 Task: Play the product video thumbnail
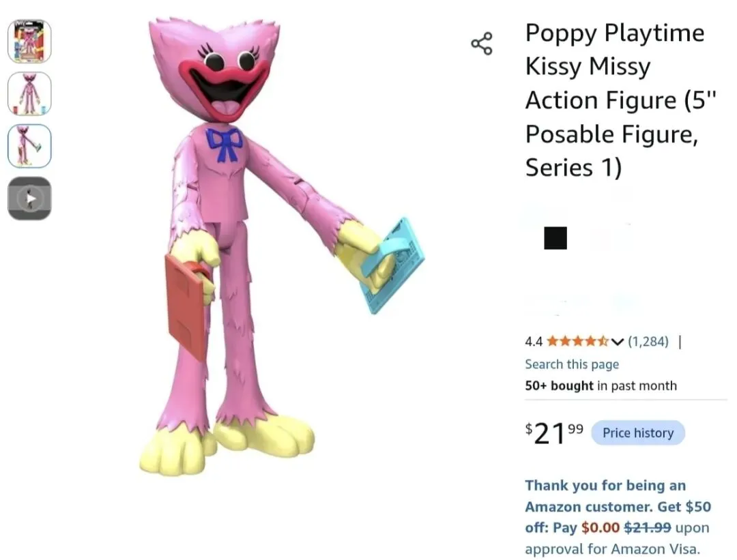pyautogui.click(x=29, y=198)
